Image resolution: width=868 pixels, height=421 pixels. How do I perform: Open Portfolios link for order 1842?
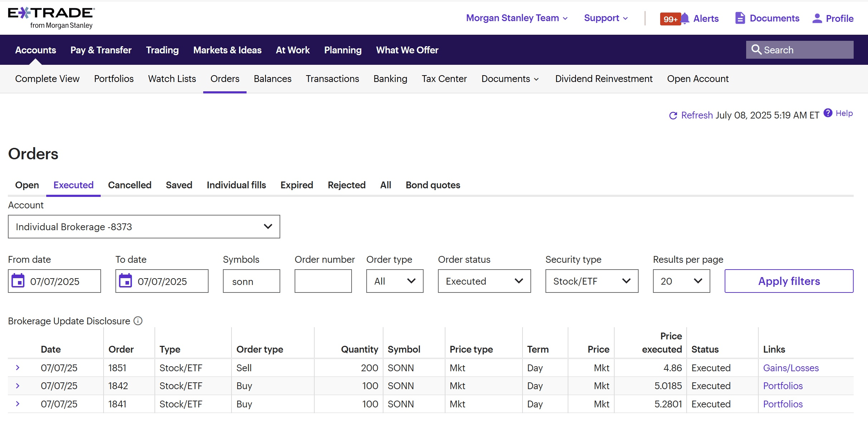783,386
